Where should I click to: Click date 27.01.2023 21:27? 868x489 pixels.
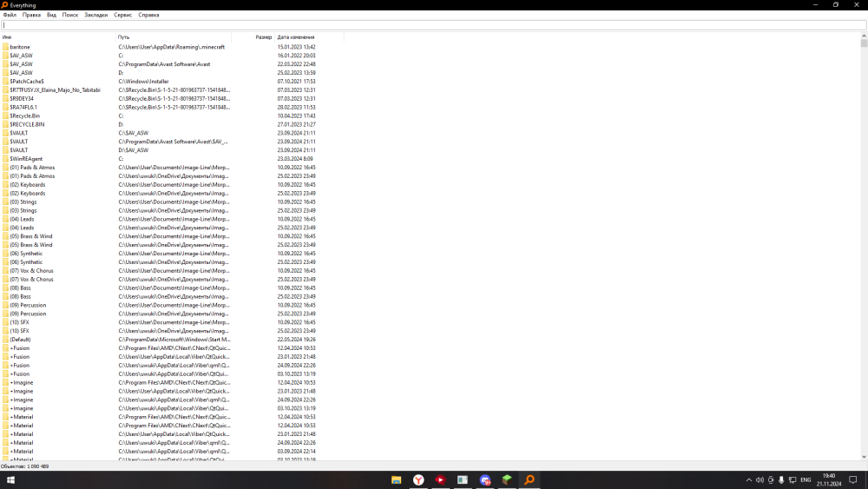tap(296, 124)
